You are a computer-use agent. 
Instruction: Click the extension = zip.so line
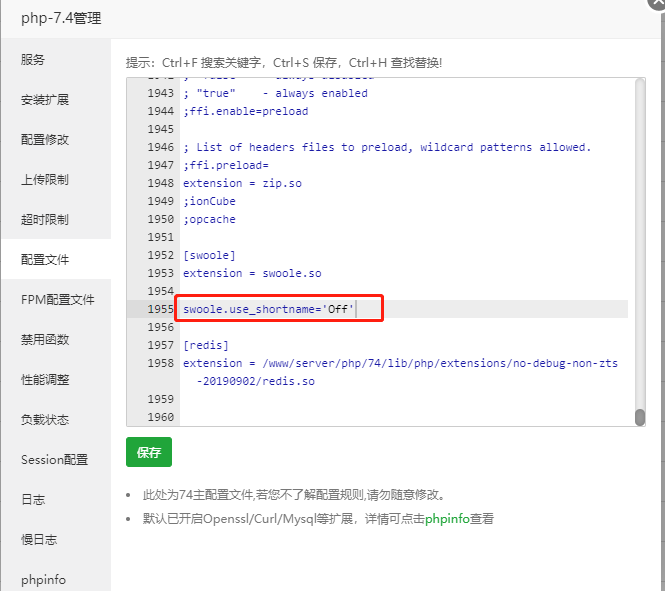(x=242, y=183)
